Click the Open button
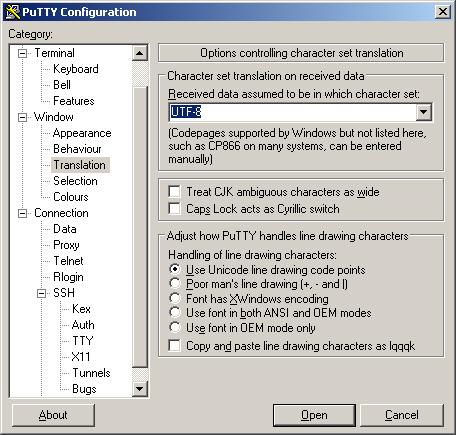The height and width of the screenshot is (435, 456). pos(314,415)
